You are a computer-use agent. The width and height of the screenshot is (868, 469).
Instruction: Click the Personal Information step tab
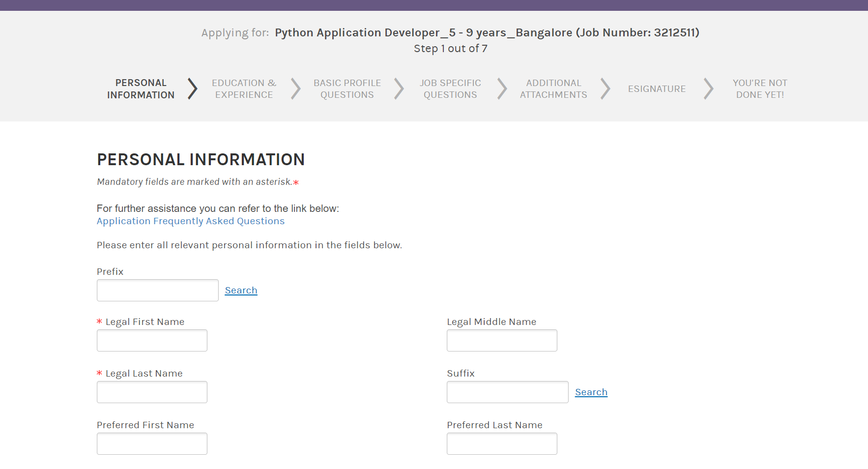(141, 89)
